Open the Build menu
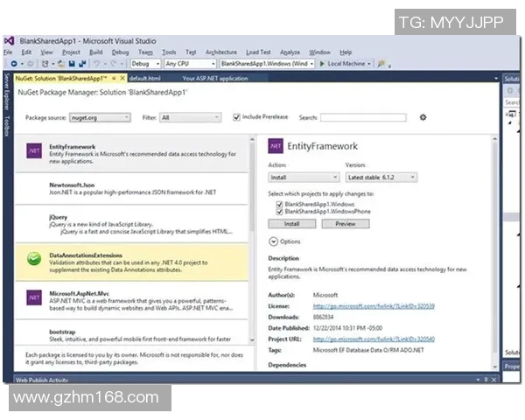Image resolution: width=525 pixels, height=420 pixels. [96, 52]
